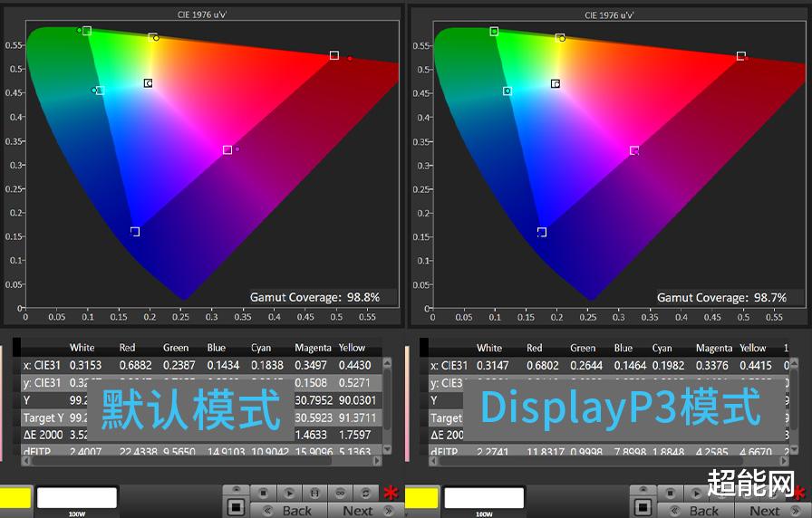Click Back in the 默认模式 panel

(289, 510)
